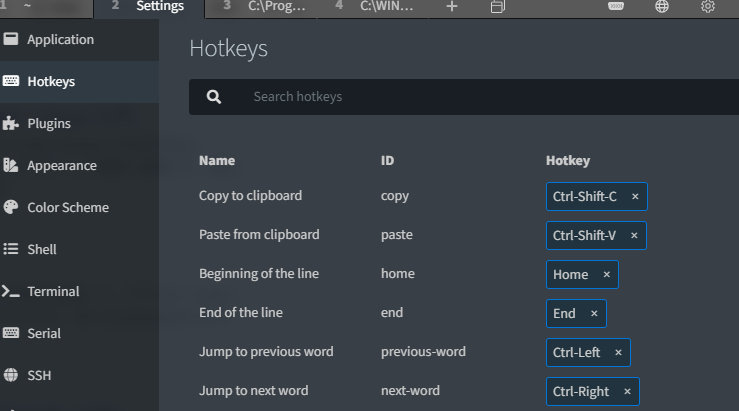739x411 pixels.
Task: Click the profiles window icon in tab bar
Action: [498, 7]
